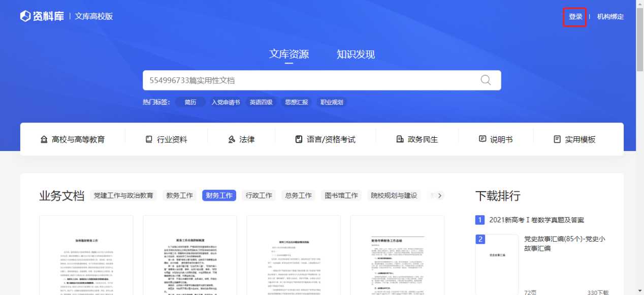
Task: Click the 政务民生 category icon
Action: pos(400,139)
